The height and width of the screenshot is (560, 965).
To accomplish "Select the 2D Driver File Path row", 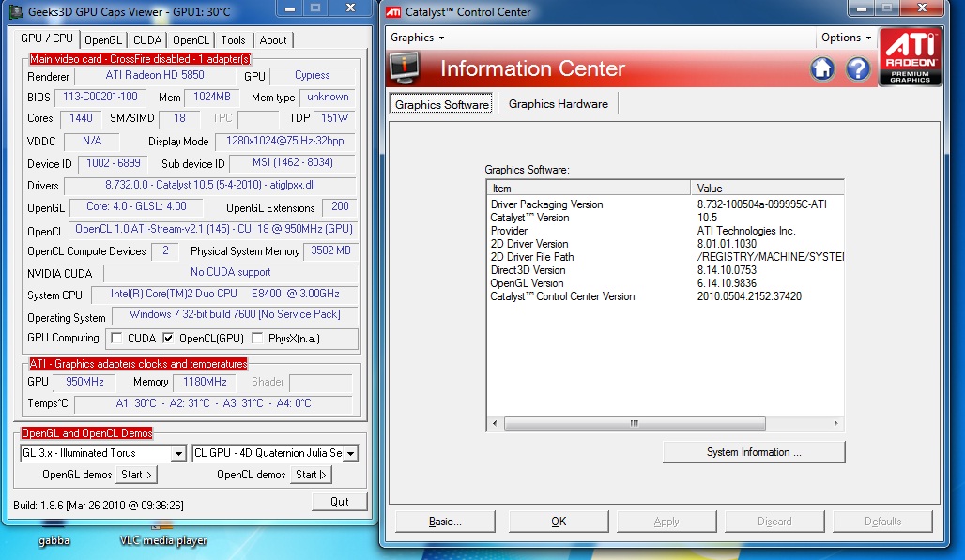I will [x=666, y=257].
